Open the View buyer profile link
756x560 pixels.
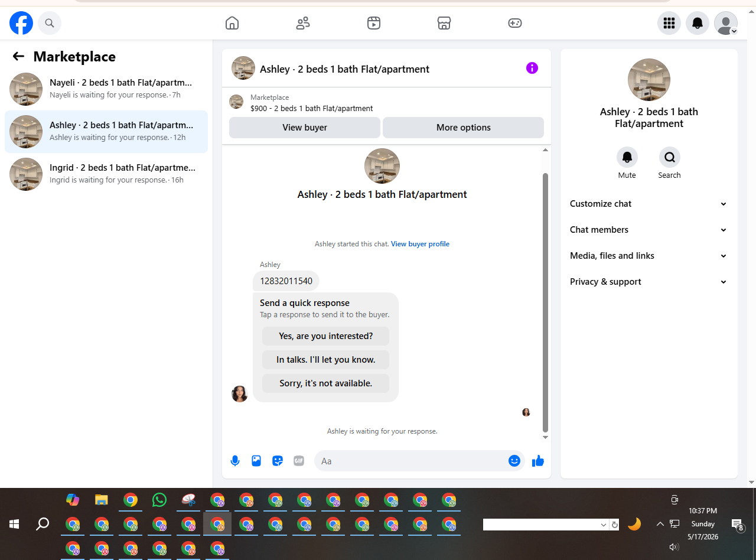click(420, 244)
